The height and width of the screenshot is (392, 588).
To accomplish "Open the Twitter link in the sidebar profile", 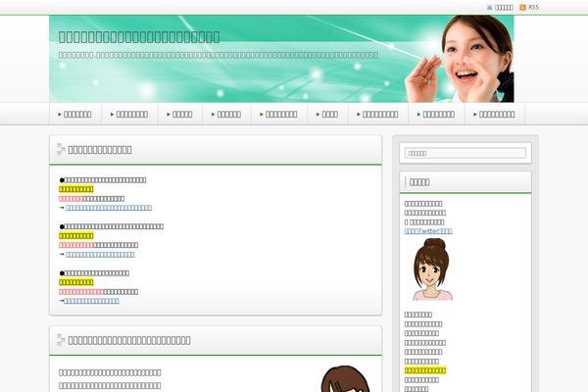I will (428, 231).
